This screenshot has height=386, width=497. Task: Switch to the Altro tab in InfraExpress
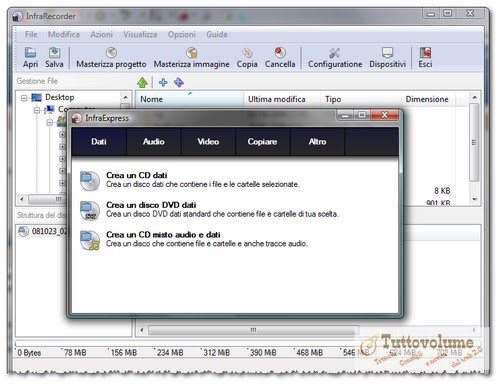pos(317,142)
